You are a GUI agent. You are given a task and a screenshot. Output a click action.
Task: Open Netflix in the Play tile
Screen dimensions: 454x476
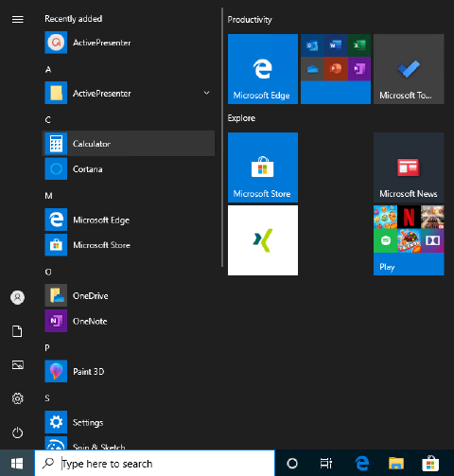click(409, 217)
